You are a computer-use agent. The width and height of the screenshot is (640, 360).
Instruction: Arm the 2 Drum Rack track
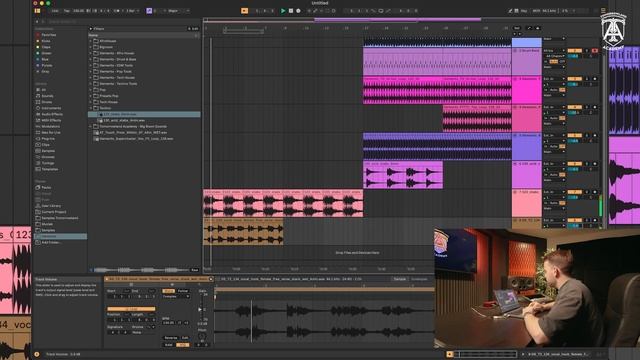594,51
